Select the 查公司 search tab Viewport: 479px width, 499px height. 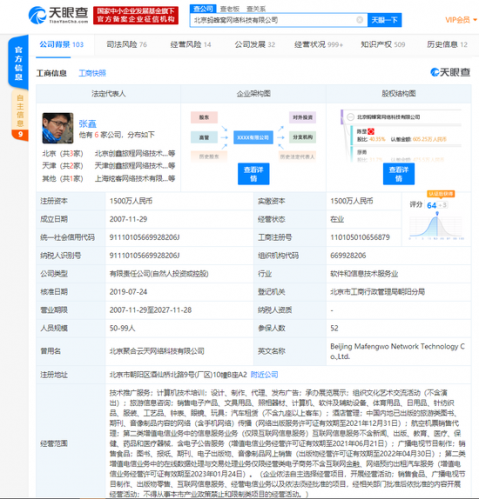click(x=203, y=8)
